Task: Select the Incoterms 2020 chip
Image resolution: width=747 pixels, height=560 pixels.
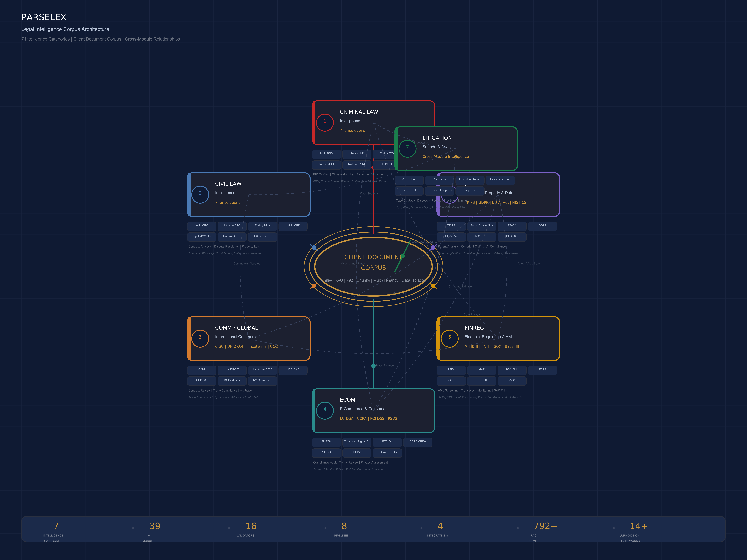Action: click(263, 370)
